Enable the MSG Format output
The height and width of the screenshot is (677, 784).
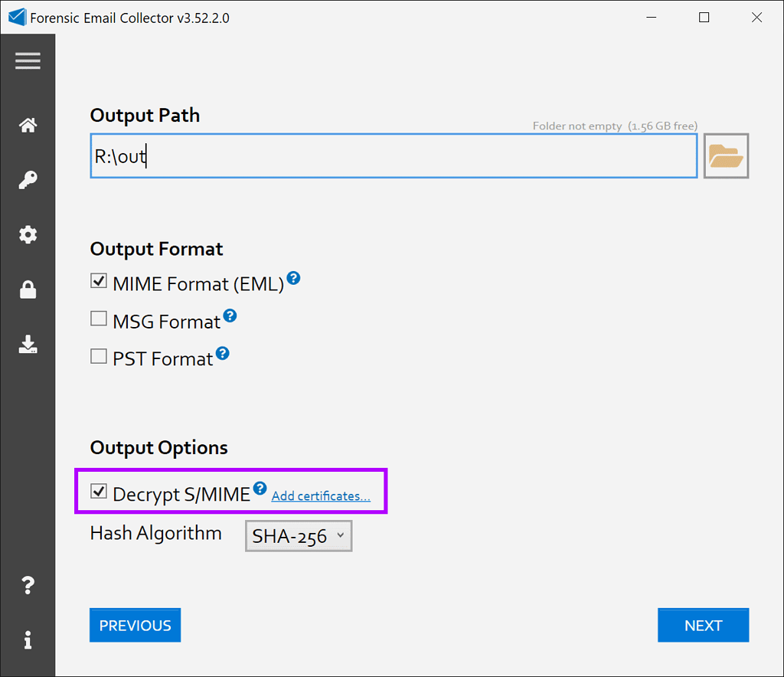[x=98, y=318]
